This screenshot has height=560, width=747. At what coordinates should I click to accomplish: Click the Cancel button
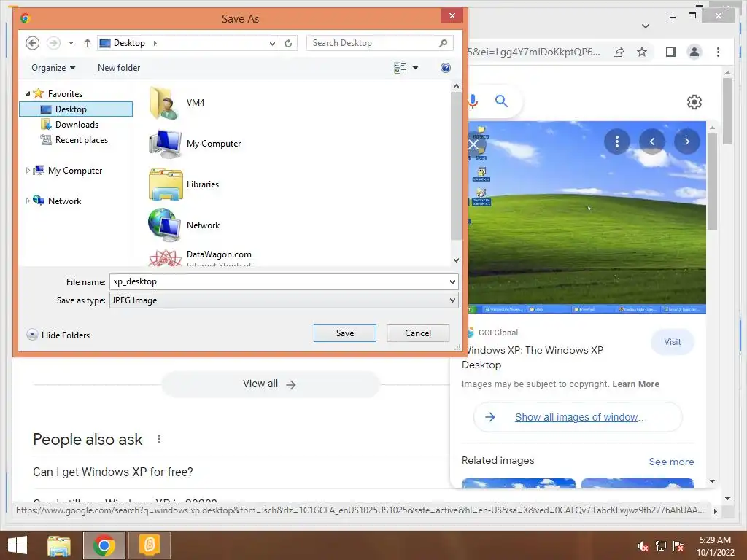[418, 333]
